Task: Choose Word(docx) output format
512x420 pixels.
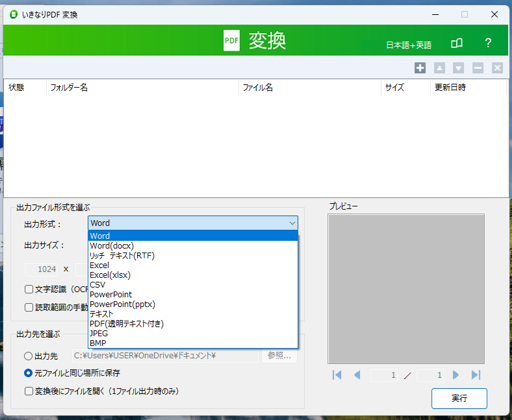Action: pos(193,246)
